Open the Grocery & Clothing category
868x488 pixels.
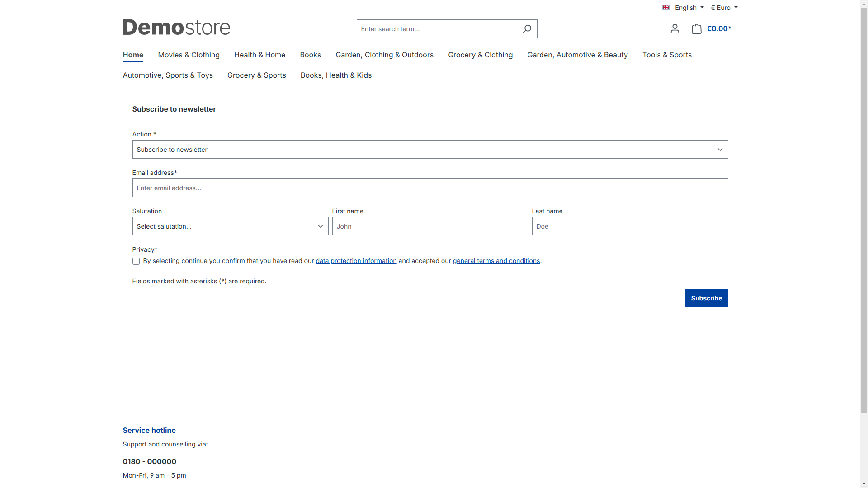pos(480,55)
